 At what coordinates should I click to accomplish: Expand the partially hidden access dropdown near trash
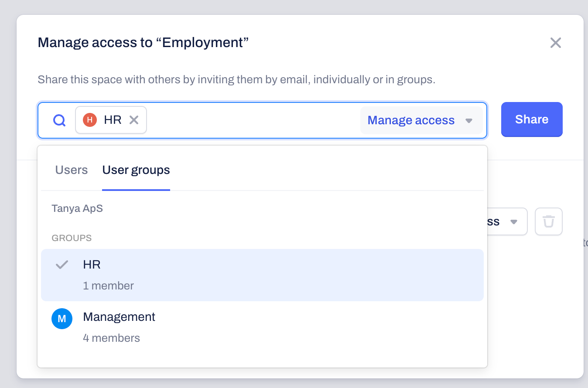(x=506, y=221)
